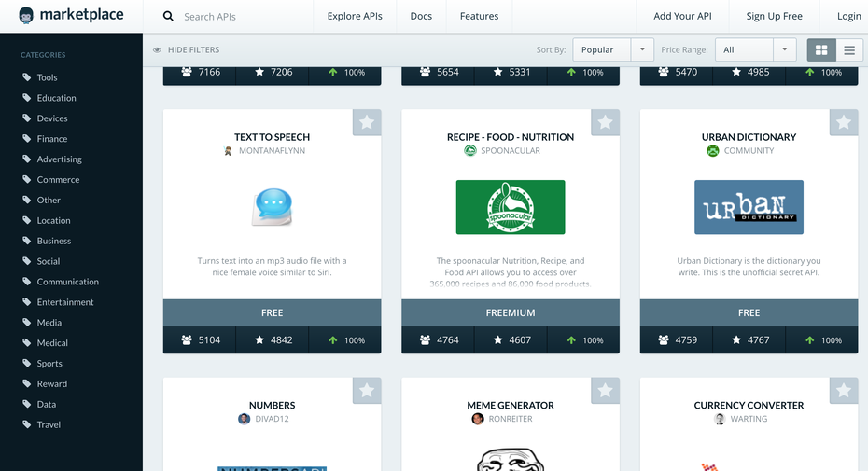The height and width of the screenshot is (471, 868).
Task: Star the Urban Dictionary API card
Action: click(x=844, y=123)
